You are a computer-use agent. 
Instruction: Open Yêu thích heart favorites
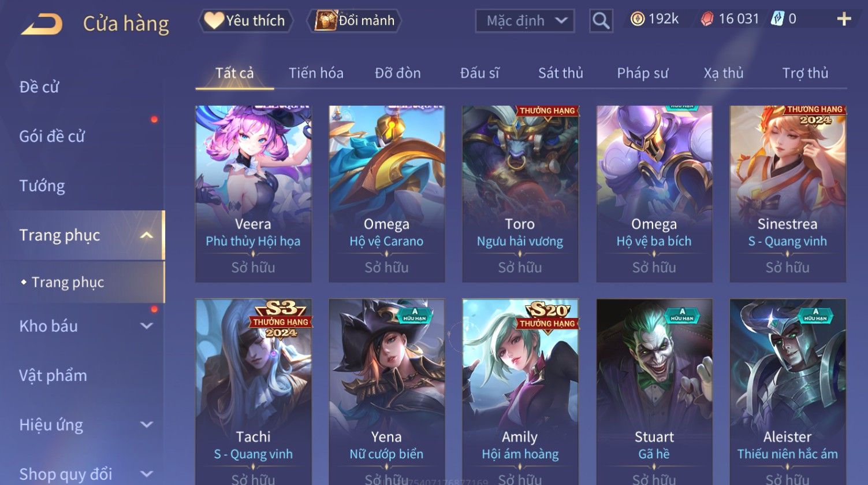pyautogui.click(x=245, y=21)
